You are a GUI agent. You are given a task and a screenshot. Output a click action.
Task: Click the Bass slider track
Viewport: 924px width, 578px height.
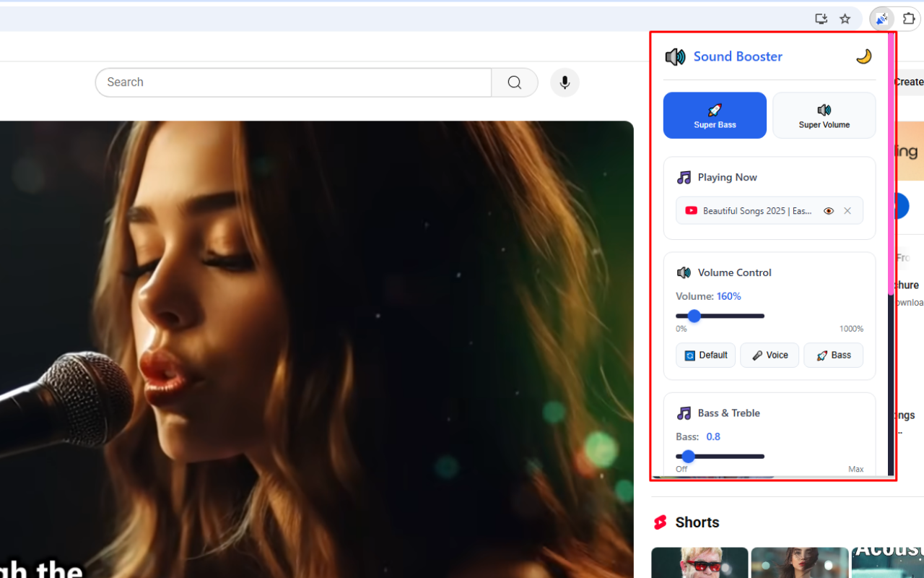[720, 457]
